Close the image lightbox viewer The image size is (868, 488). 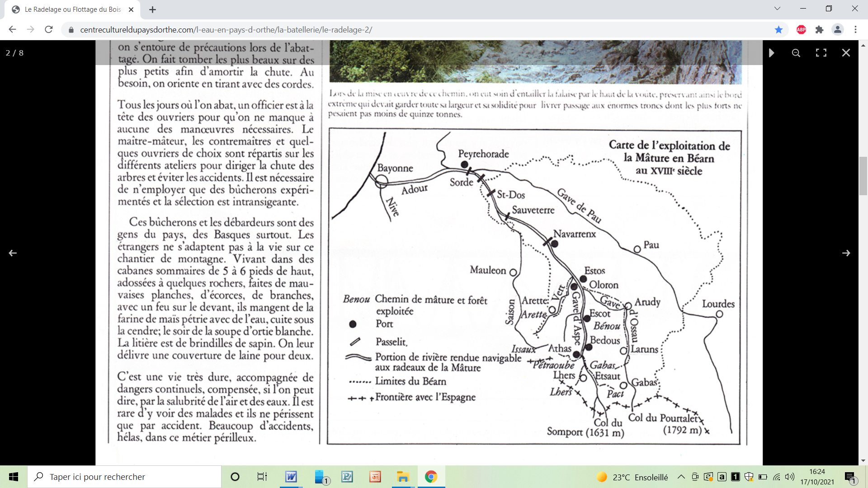click(846, 53)
